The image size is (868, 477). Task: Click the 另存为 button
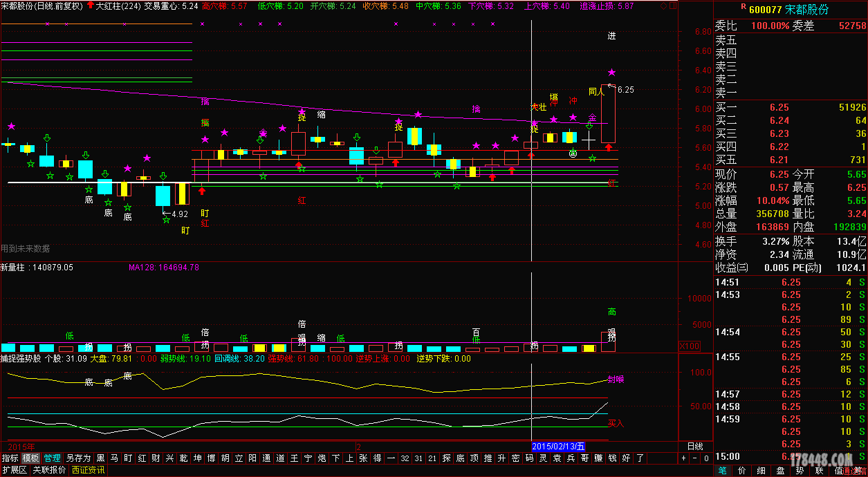[79, 458]
